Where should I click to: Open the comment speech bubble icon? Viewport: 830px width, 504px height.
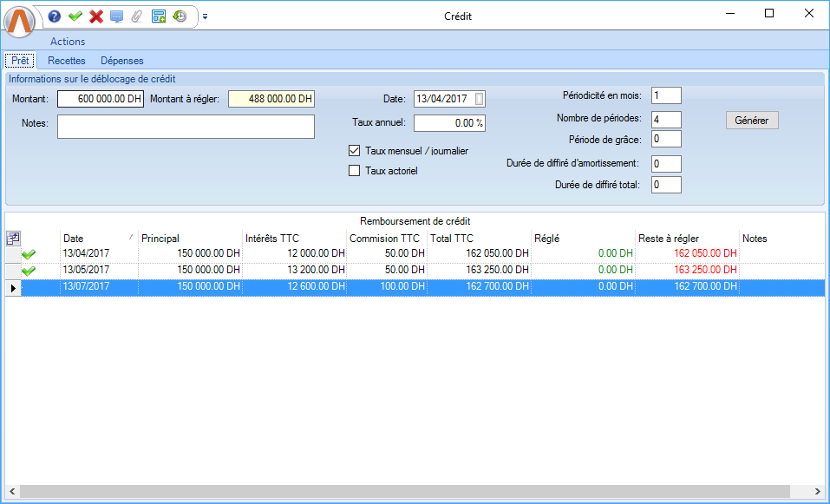point(117,16)
